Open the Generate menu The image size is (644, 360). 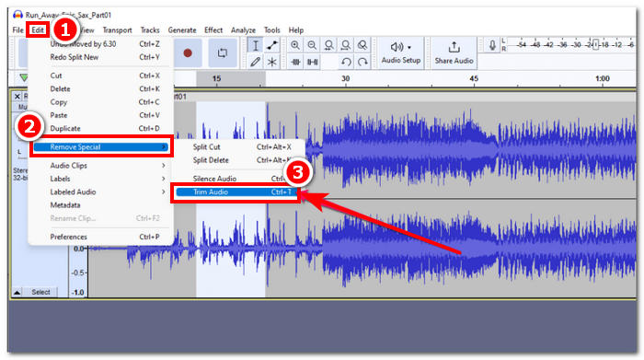tap(182, 30)
